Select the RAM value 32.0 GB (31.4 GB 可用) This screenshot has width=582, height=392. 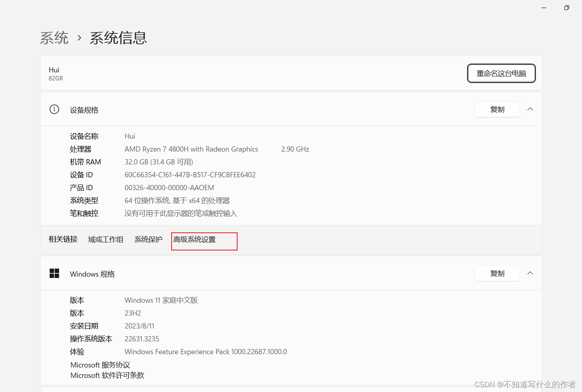(x=159, y=162)
